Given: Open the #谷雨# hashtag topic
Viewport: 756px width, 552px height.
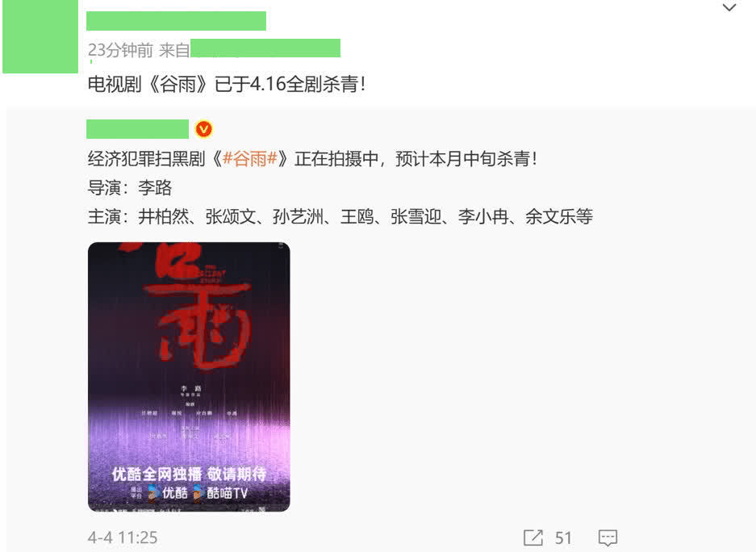Looking at the screenshot, I should pyautogui.click(x=250, y=159).
